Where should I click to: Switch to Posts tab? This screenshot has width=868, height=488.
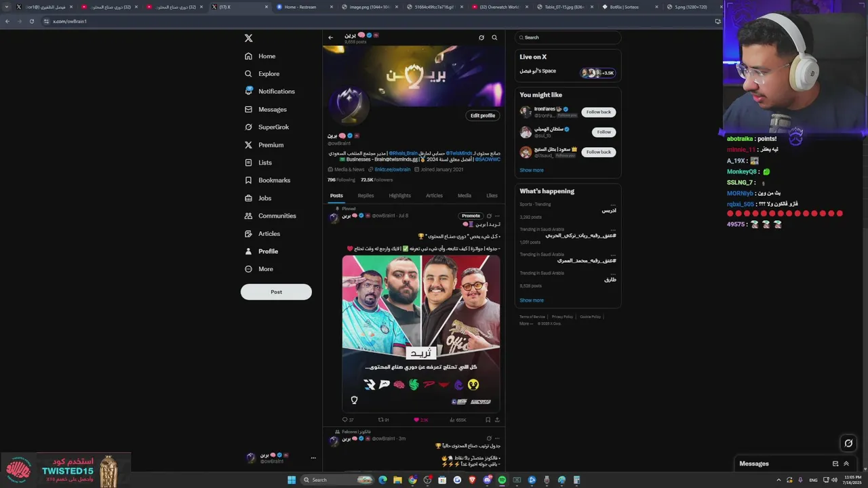[336, 196]
